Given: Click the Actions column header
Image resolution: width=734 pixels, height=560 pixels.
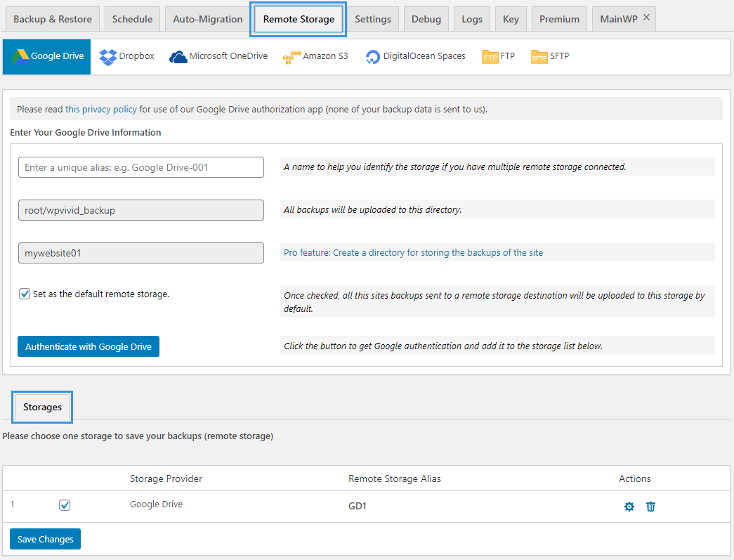Looking at the screenshot, I should (635, 478).
